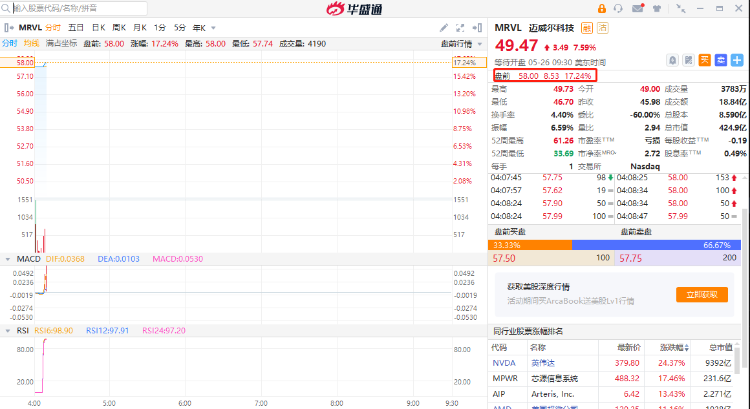Open the messages envelope icon

pos(638,9)
